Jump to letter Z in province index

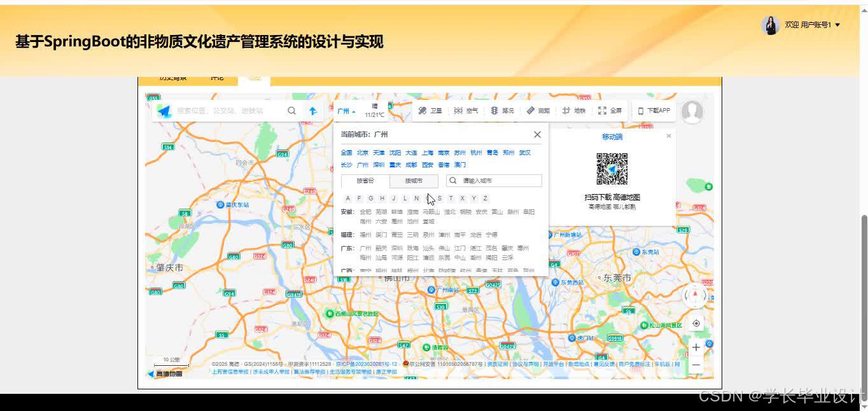485,199
